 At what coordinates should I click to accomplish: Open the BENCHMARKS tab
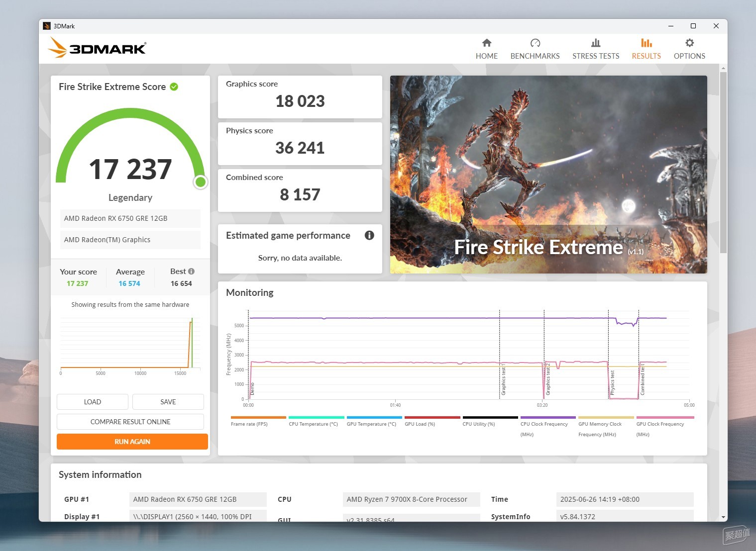tap(535, 49)
